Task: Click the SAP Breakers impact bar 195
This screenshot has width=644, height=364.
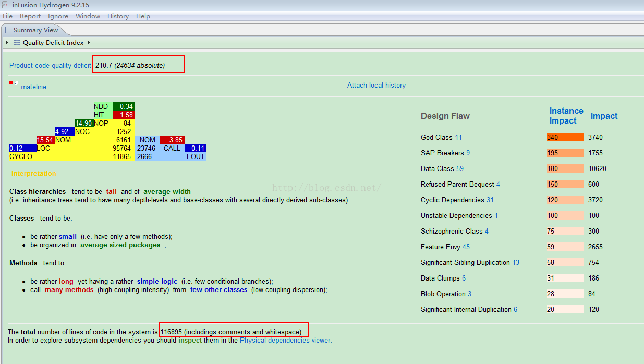Action: pyautogui.click(x=565, y=153)
